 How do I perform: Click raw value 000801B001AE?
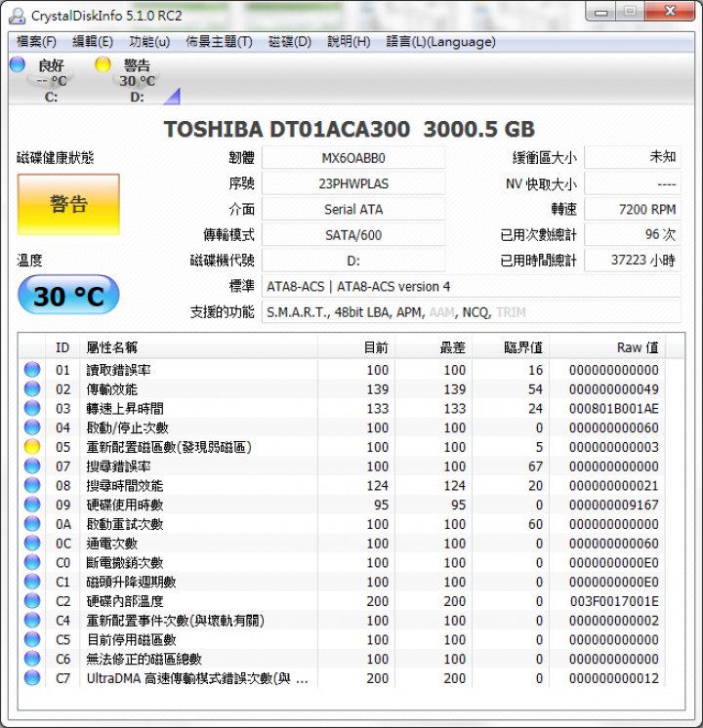point(614,409)
